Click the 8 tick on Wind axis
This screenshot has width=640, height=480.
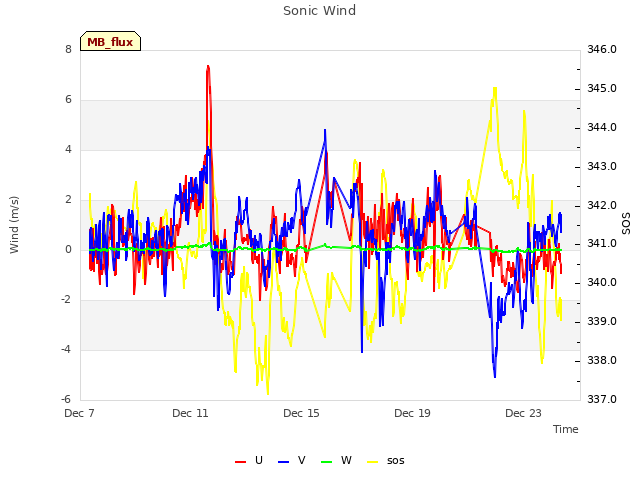tap(68, 49)
